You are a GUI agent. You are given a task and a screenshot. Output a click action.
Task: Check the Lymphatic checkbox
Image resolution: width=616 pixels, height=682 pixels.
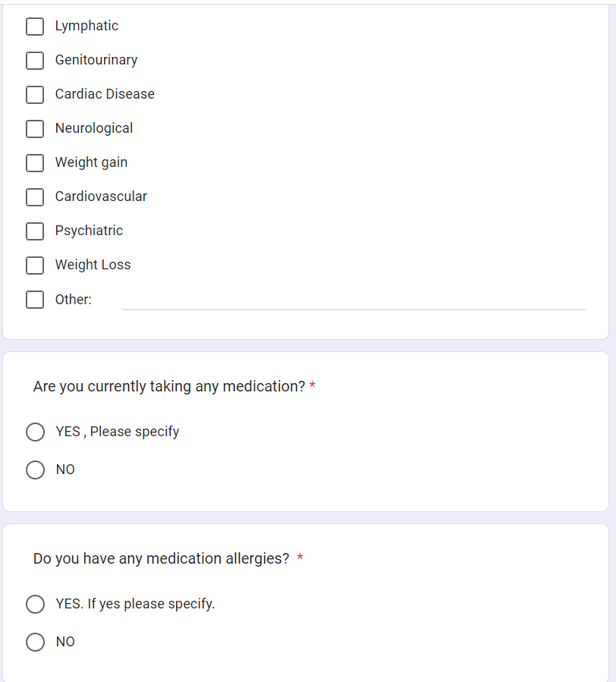click(35, 27)
